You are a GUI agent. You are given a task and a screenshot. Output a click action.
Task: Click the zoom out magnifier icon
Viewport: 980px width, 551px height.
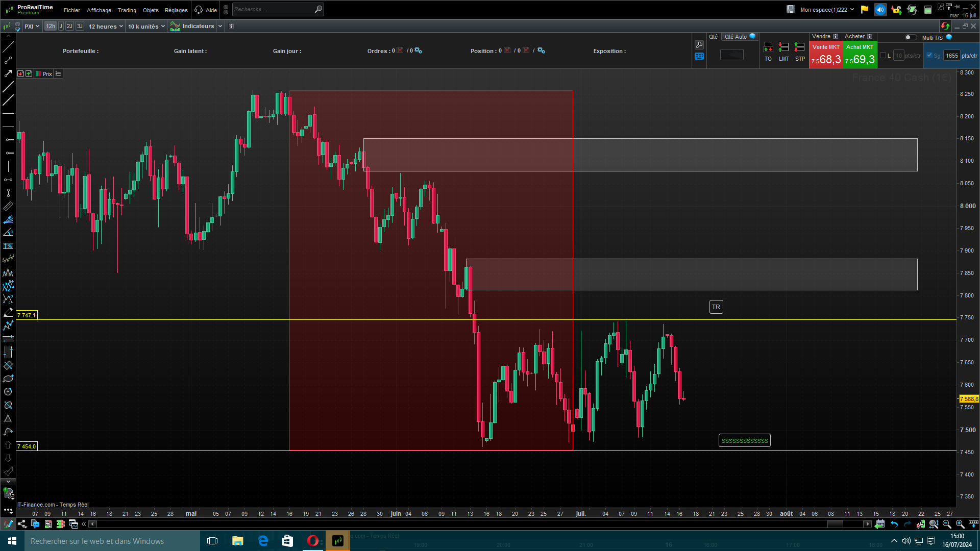click(947, 524)
